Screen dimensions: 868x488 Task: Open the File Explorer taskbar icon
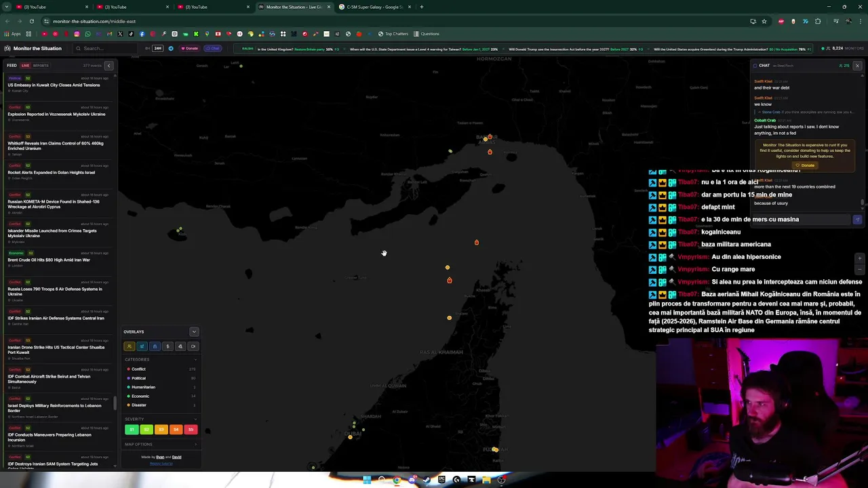486,480
